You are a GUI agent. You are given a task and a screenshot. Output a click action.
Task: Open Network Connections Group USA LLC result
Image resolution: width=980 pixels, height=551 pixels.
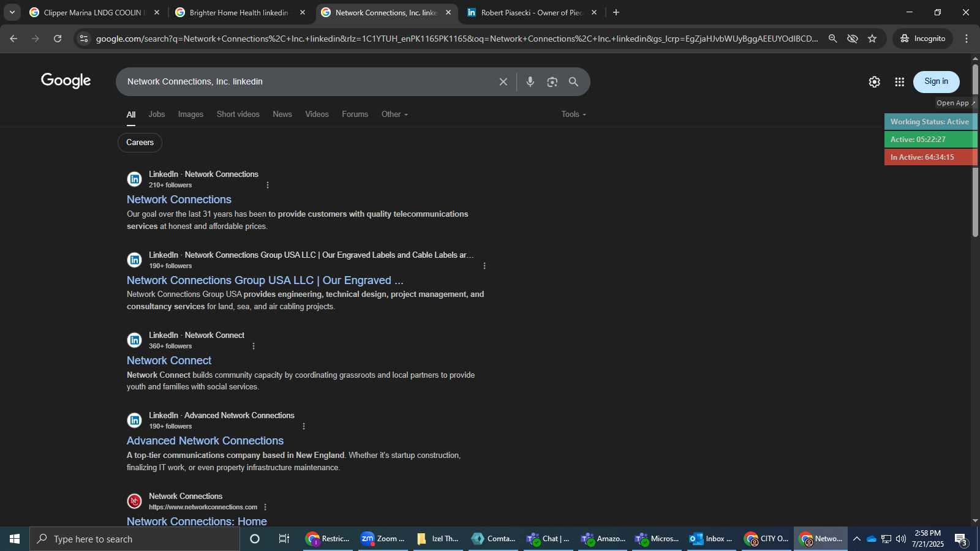click(265, 280)
